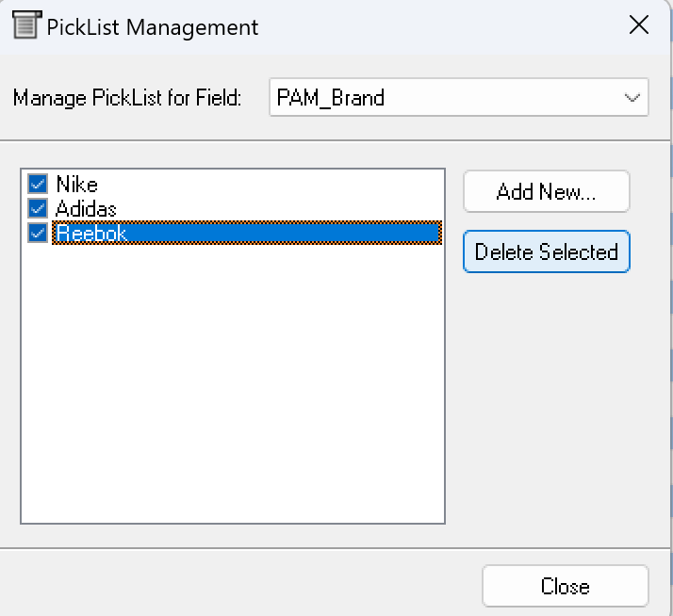Click the Delete Selected button
This screenshot has width=673, height=616.
tap(547, 252)
